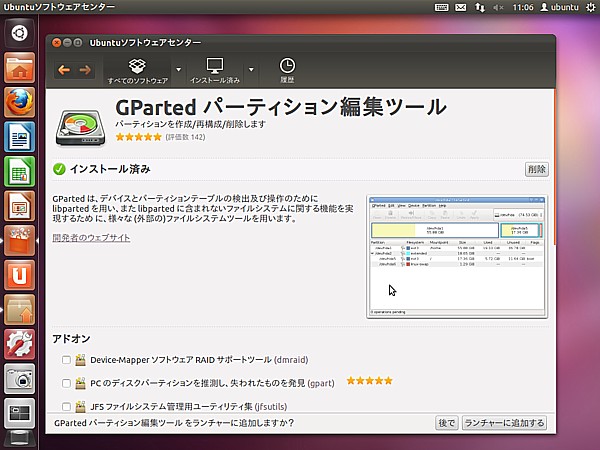Open Ubuntu One from launcher
Viewport: 600px width, 450px height.
coord(20,275)
